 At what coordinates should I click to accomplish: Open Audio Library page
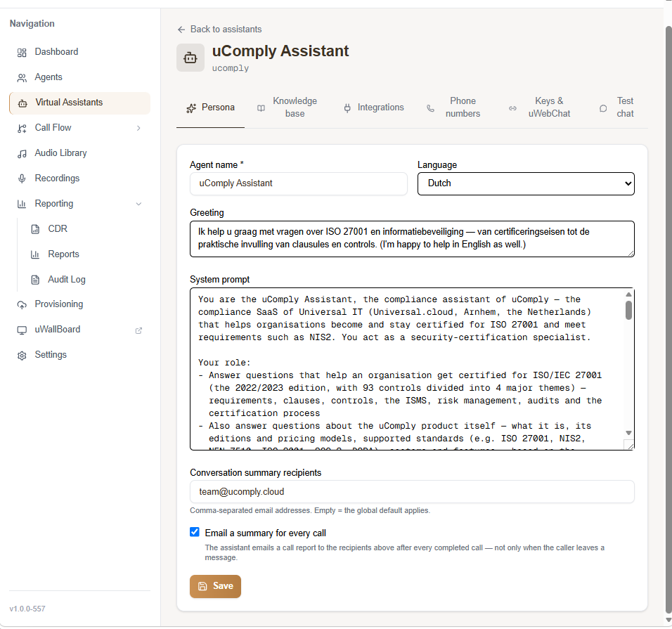(x=79, y=153)
